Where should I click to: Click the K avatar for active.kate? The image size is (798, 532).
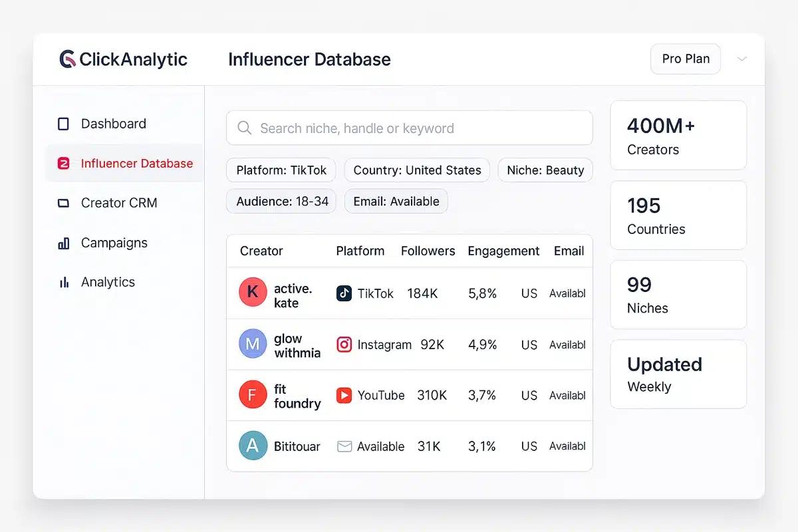(253, 293)
